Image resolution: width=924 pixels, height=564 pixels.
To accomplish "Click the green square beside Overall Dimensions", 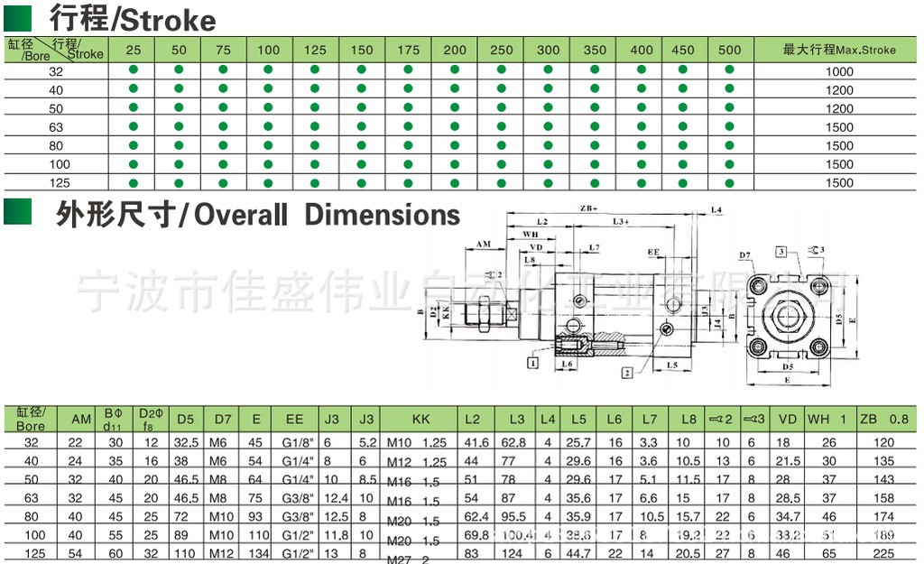I will pos(18,213).
